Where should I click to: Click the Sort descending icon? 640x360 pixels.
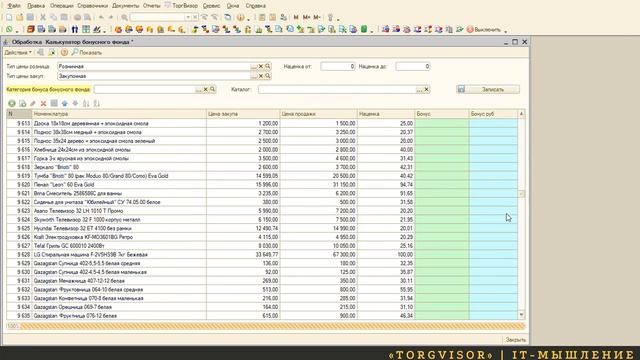97,104
